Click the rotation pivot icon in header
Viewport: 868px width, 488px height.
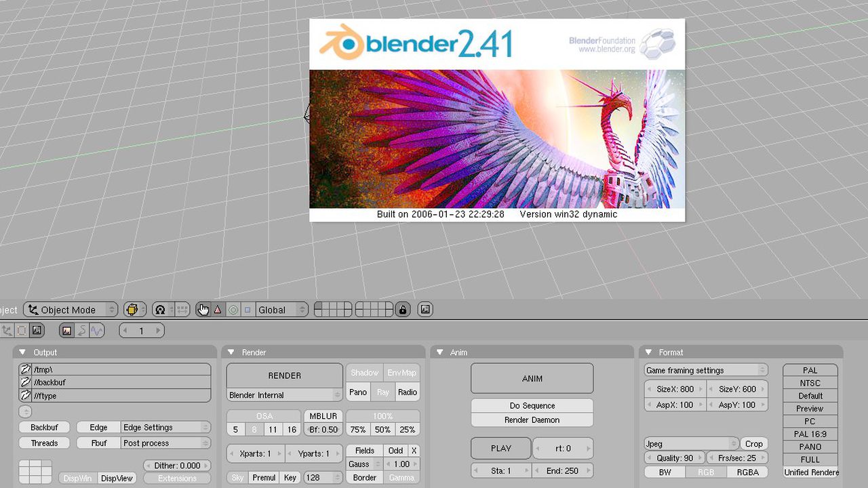point(160,310)
